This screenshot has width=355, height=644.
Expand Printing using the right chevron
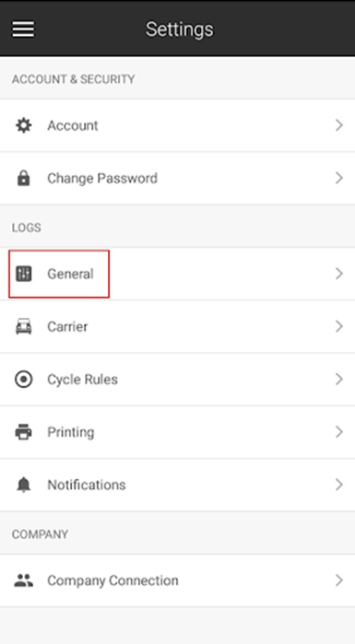click(x=339, y=432)
